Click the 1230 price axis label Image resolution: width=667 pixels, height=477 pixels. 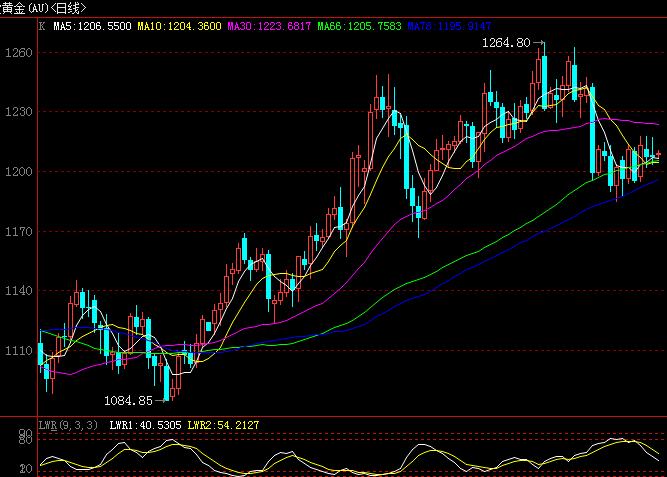17,112
